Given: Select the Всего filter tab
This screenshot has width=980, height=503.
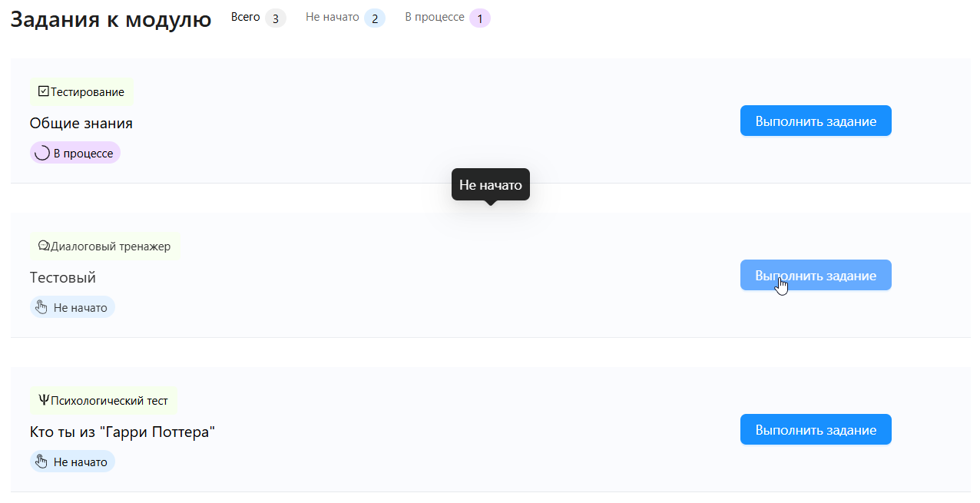Looking at the screenshot, I should click(x=246, y=17).
